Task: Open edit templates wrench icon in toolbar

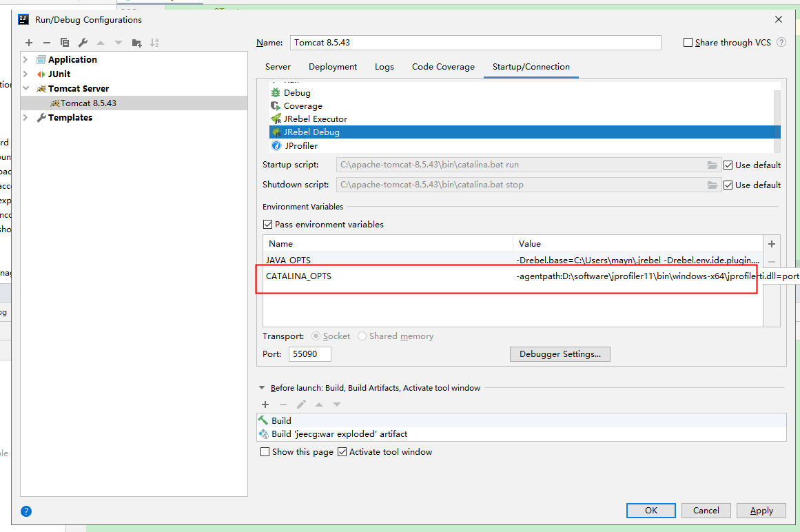Action: [x=83, y=43]
